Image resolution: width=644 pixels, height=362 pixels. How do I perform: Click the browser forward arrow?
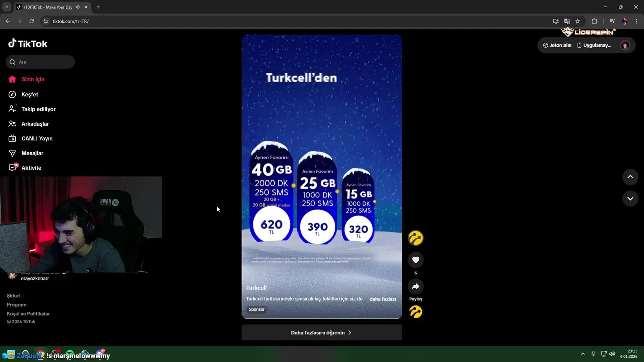tap(19, 21)
